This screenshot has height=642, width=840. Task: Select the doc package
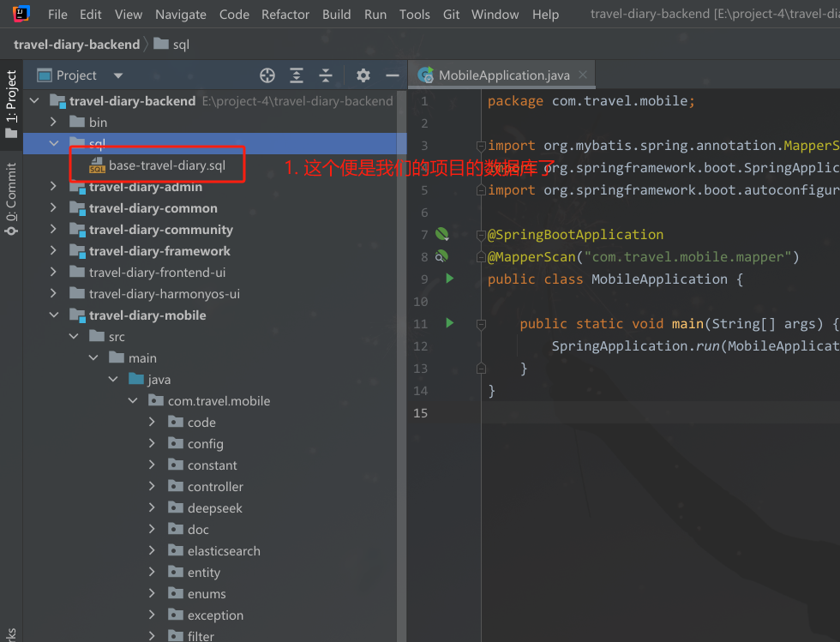click(198, 530)
